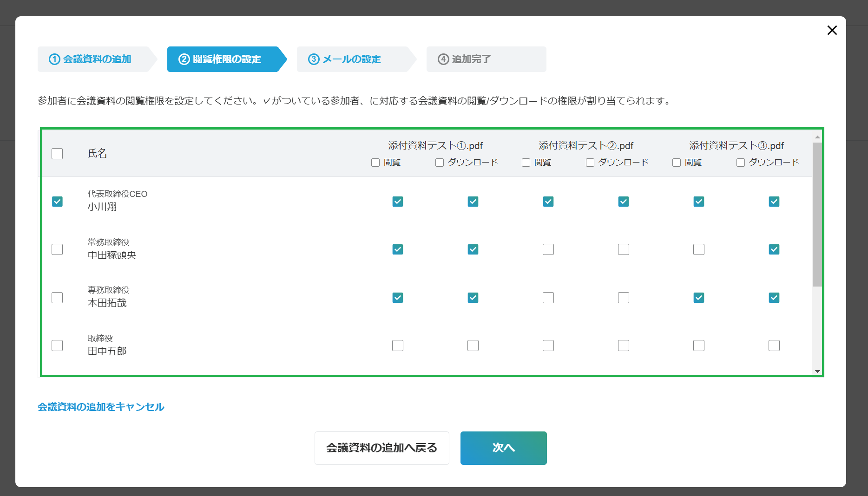Screen dimensions: 868x496
Task: Select the 会議資料の追加をキャンセル link
Action: coord(101,407)
